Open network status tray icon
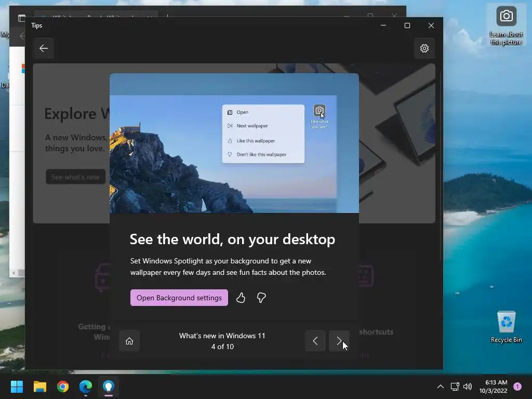 (455, 387)
